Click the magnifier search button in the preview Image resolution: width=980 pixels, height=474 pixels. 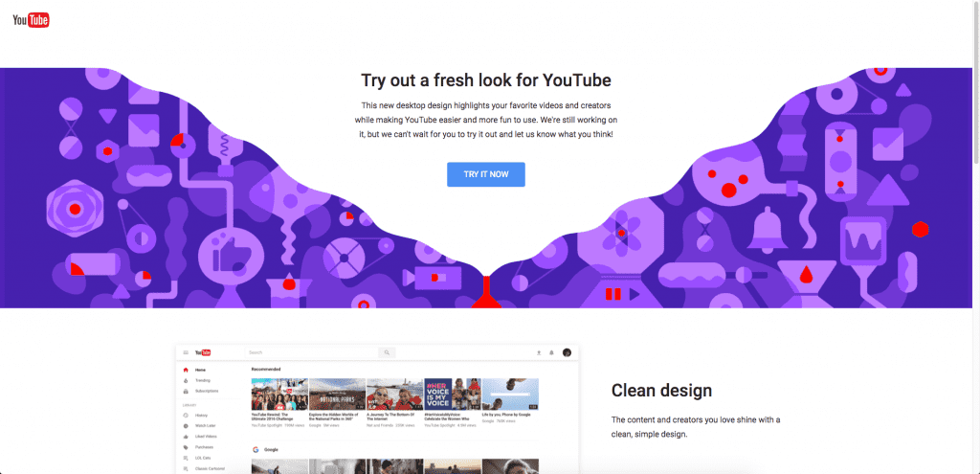pyautogui.click(x=387, y=352)
